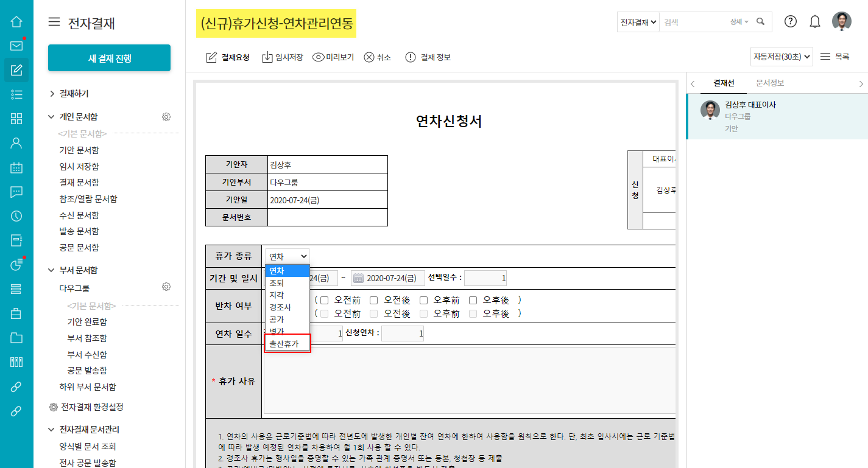
Task: Check the first 오전前 checkbox
Action: click(325, 300)
